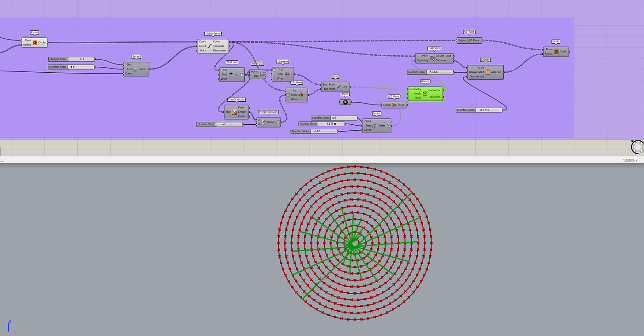Select the Circle component icon fed by Cluster
This screenshot has height=336, width=644.
tap(556, 52)
